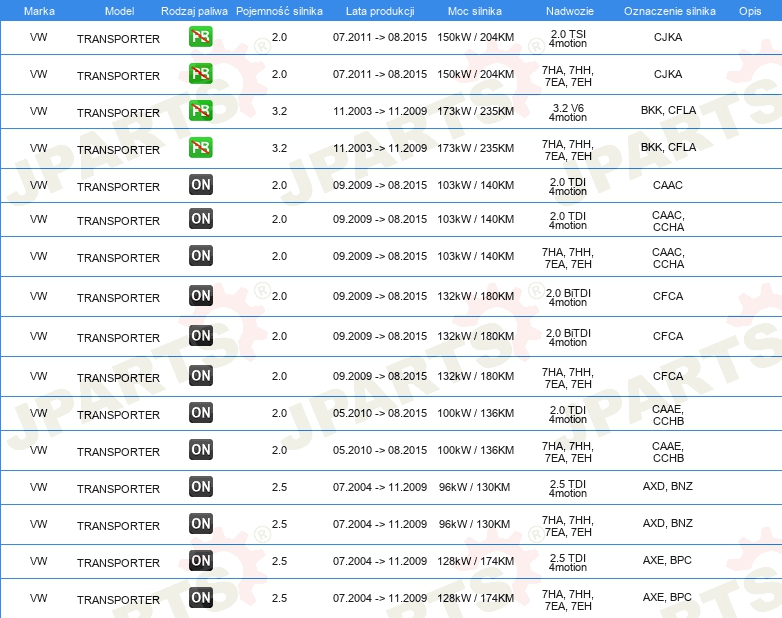Click the ON diesel icon in the CAAC-only row
The image size is (782, 618).
201,185
